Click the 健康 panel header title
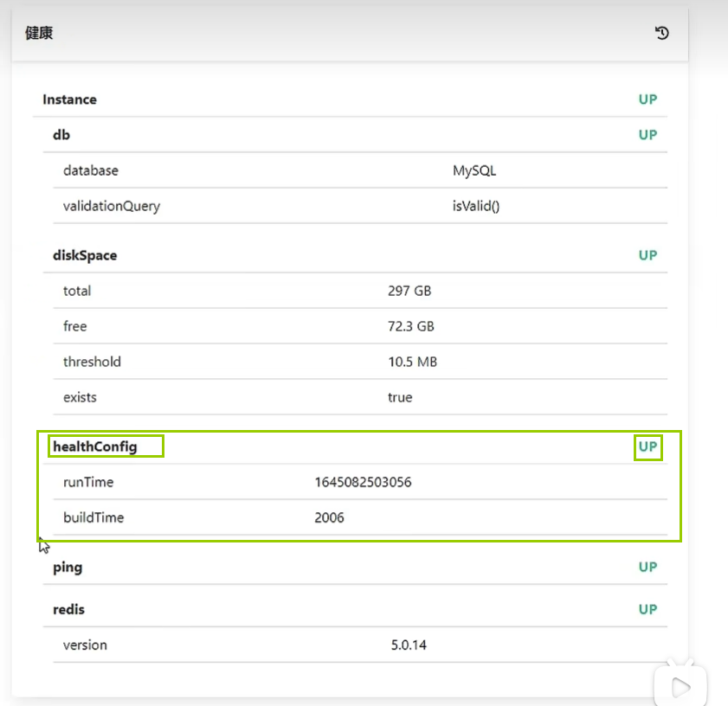The image size is (728, 706). point(40,34)
